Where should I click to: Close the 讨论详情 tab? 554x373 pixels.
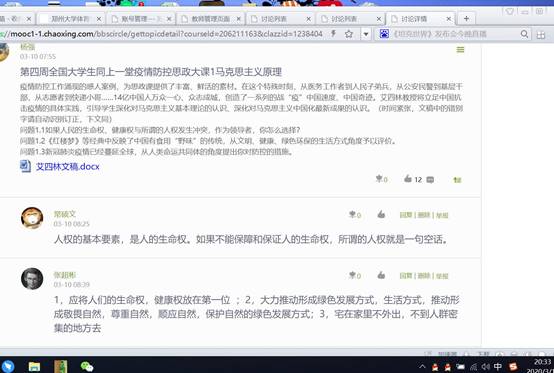[x=449, y=19]
